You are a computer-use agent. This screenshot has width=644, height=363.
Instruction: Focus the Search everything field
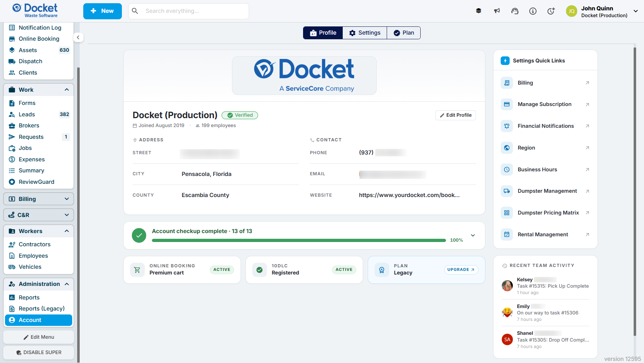189,11
